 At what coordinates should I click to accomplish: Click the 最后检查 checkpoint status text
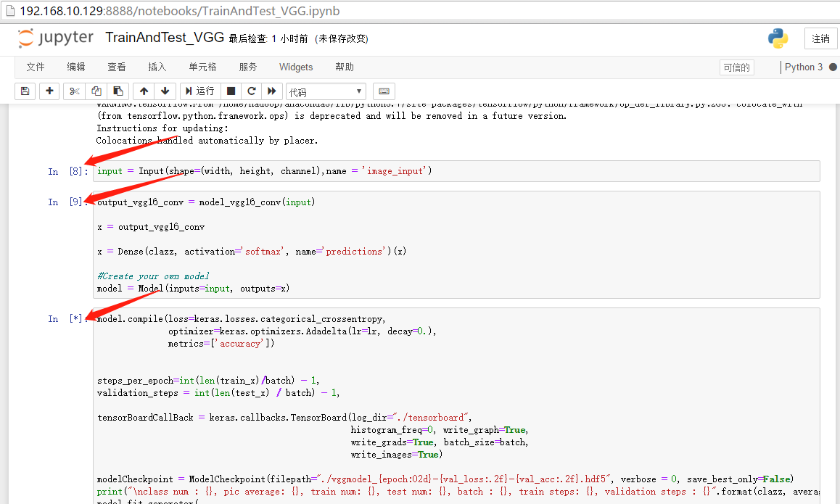coord(268,38)
